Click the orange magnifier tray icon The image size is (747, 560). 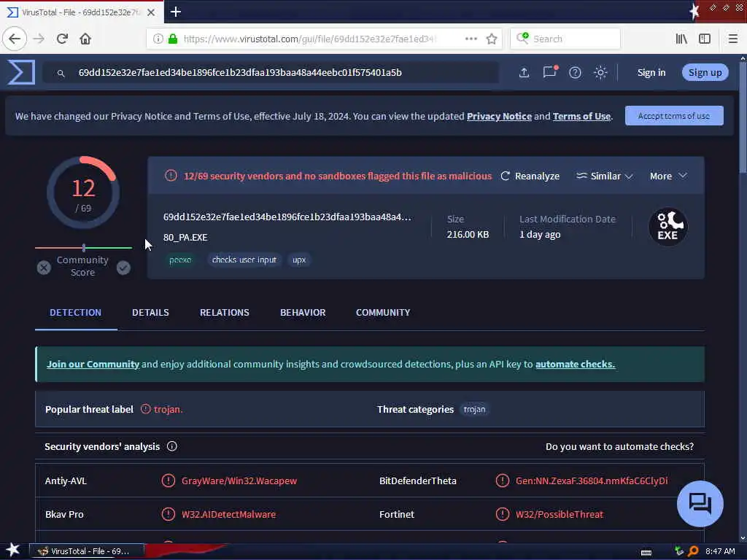[693, 551]
